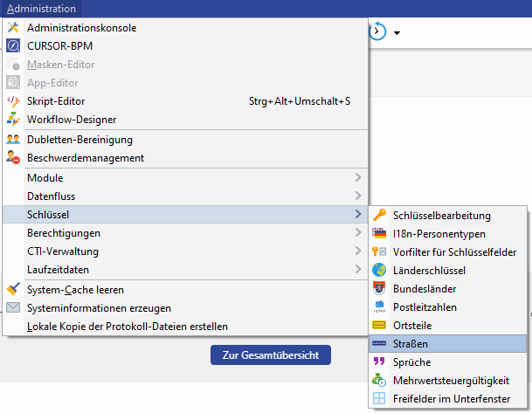Click the Länderschlüssel globe icon
The image size is (532, 413).
[x=379, y=271]
